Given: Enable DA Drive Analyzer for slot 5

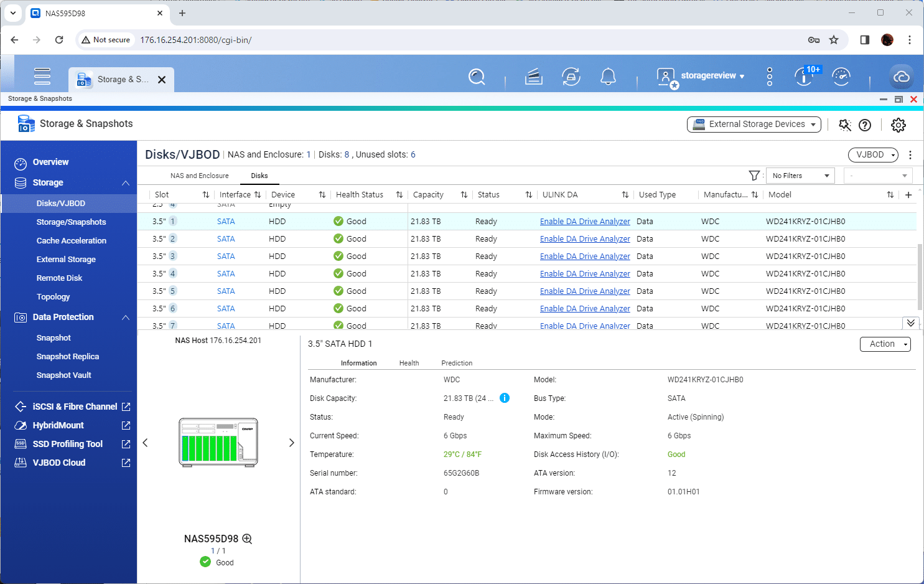Looking at the screenshot, I should (585, 291).
